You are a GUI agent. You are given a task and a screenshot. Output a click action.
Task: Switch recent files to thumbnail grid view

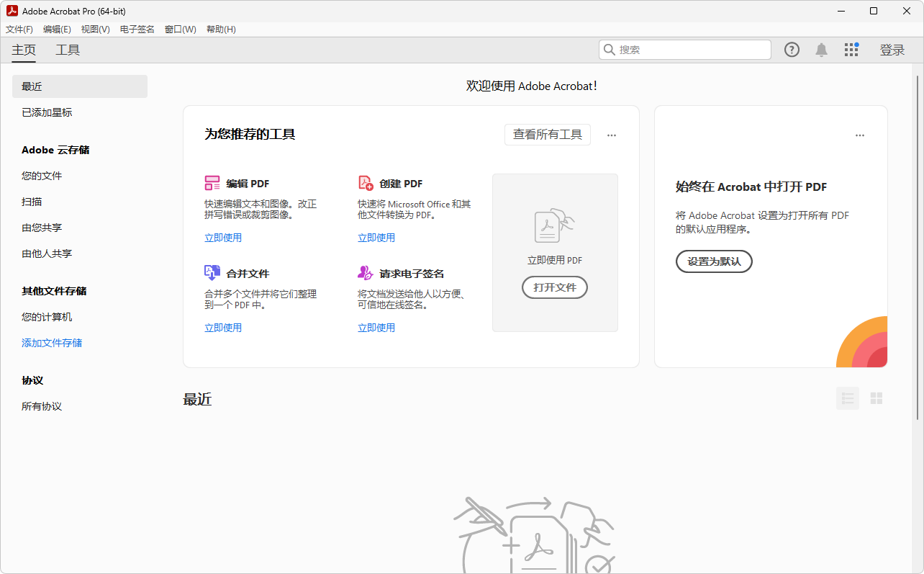pyautogui.click(x=876, y=398)
